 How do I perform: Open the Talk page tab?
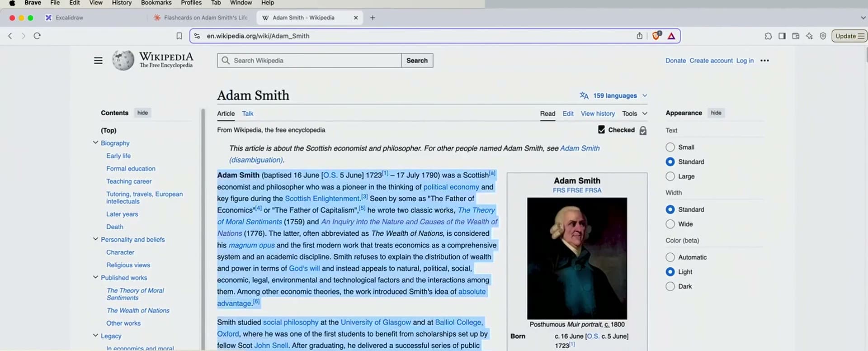(x=248, y=114)
